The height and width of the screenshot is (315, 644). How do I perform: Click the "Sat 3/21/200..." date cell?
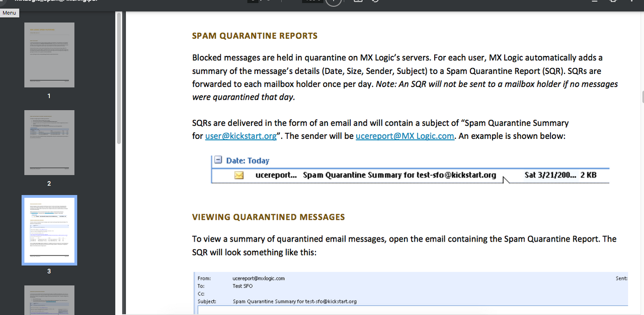click(x=549, y=175)
